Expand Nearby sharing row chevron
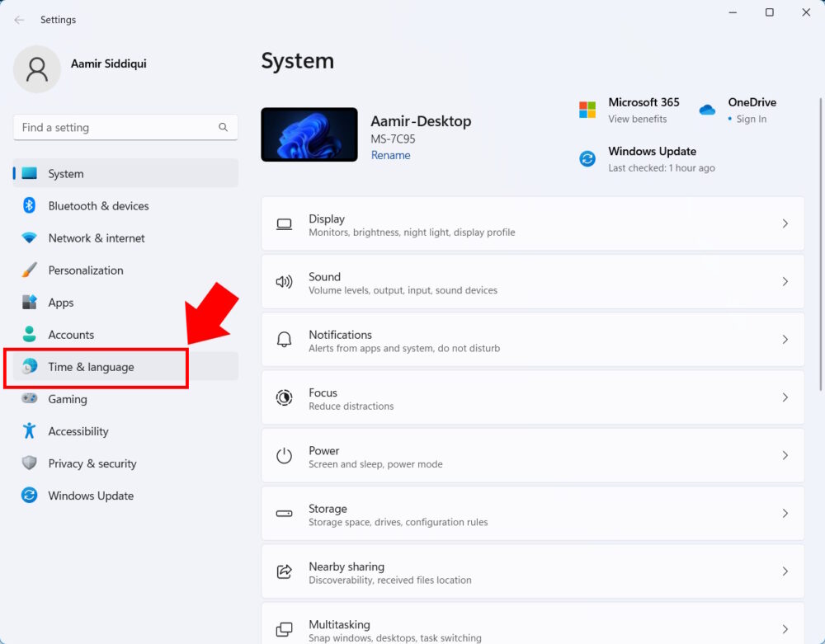The height and width of the screenshot is (644, 825). point(785,571)
